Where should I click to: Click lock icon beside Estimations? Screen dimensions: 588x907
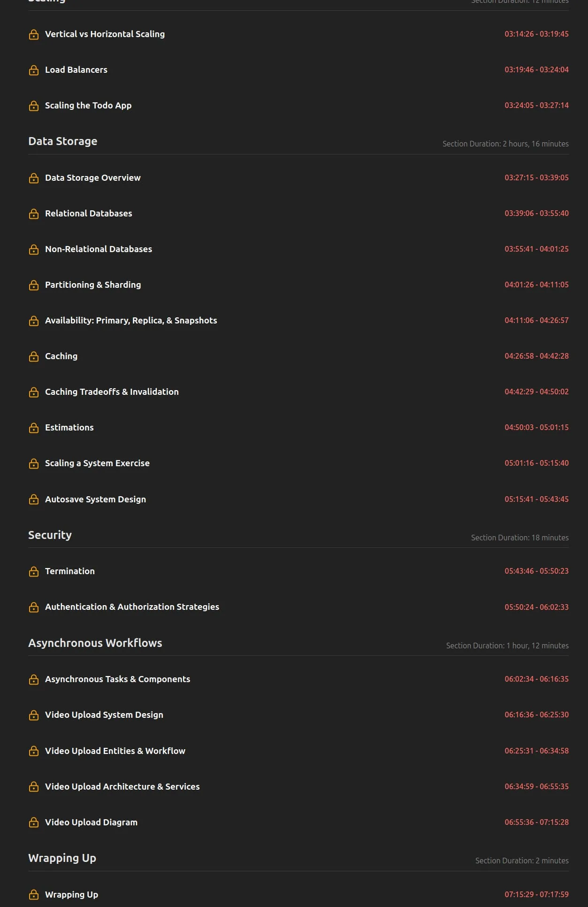34,428
